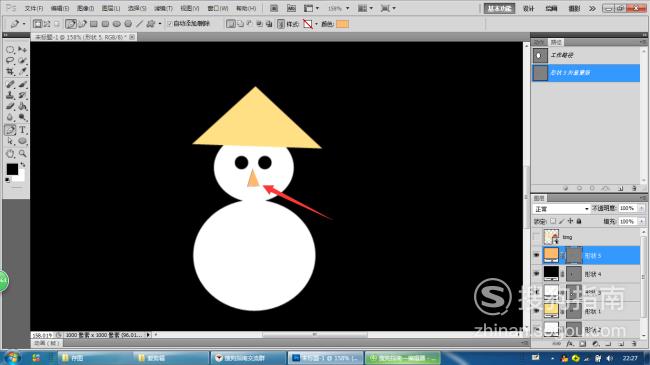Toggle lock all padlock icon
Screen dimensions: 650x365
click(579, 221)
